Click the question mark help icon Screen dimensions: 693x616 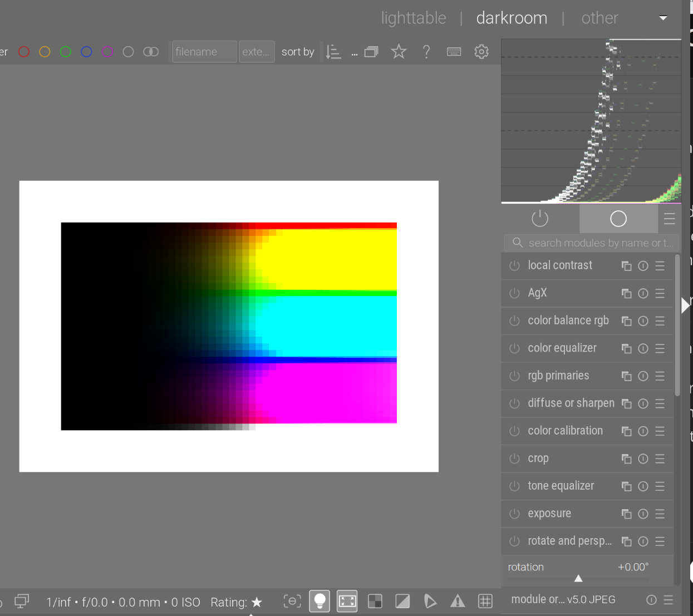pyautogui.click(x=426, y=52)
